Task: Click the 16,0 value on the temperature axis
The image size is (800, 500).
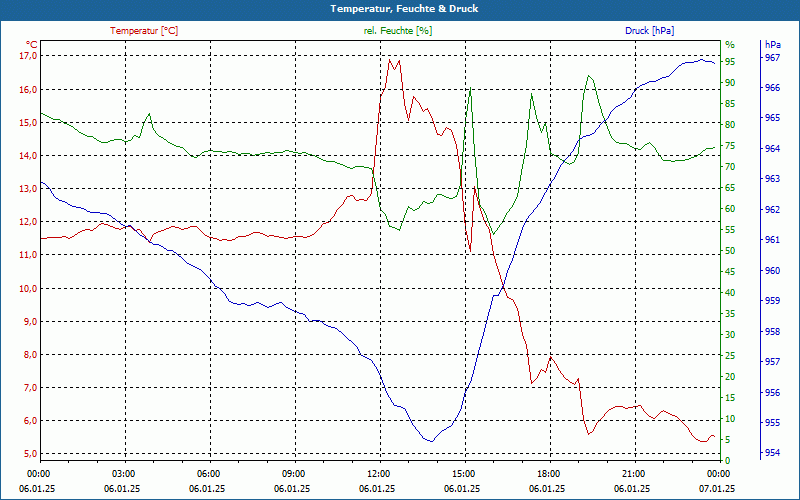Action: click(29, 89)
